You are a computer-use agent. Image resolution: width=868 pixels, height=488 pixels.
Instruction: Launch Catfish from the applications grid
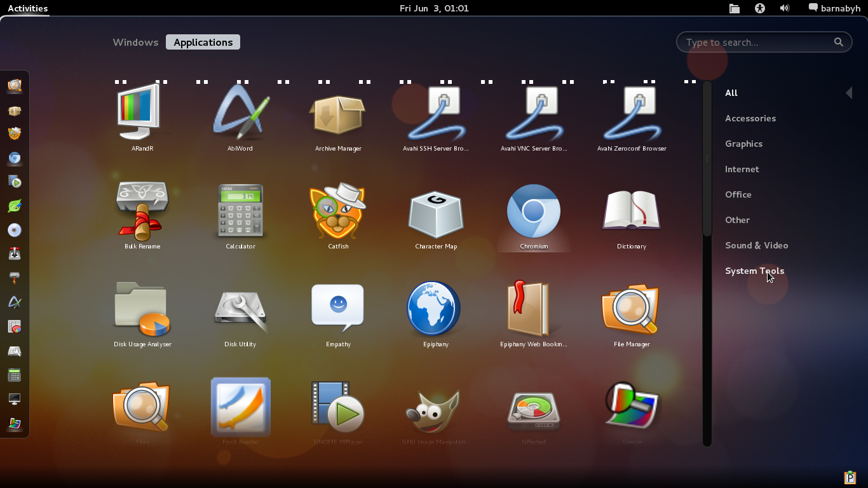coord(338,210)
